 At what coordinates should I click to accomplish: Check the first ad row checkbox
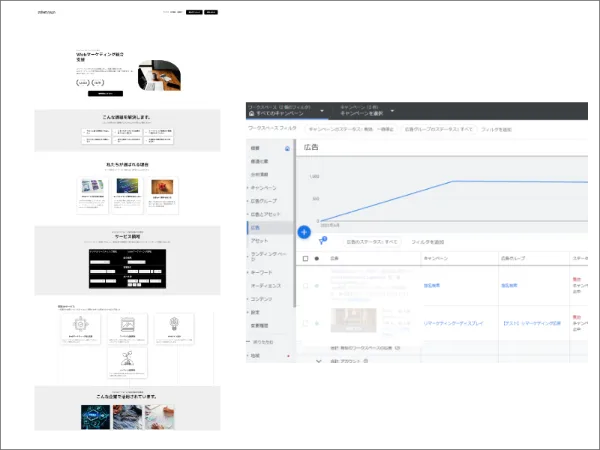click(x=306, y=286)
